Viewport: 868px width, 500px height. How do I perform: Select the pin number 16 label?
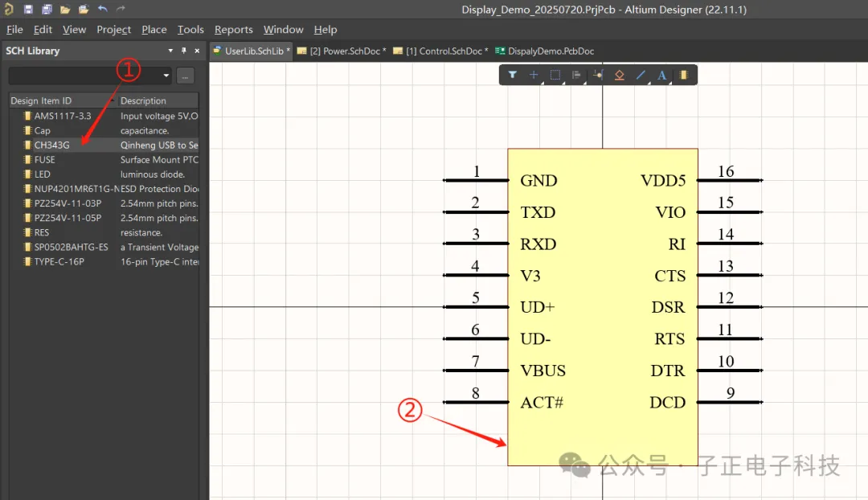point(726,172)
